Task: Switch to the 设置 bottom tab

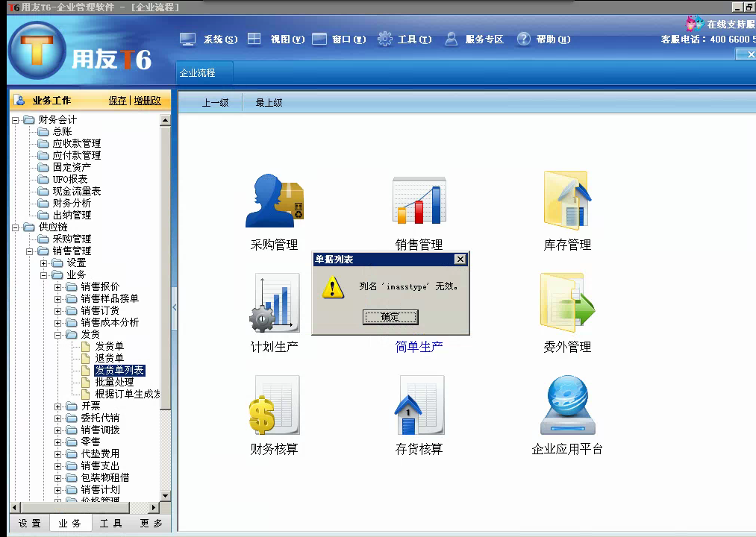Action: tap(30, 524)
